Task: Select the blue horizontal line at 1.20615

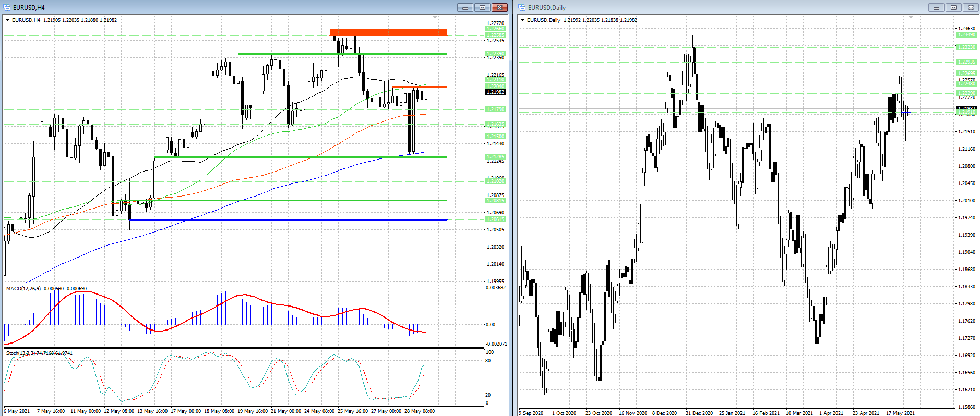Action: [287, 220]
